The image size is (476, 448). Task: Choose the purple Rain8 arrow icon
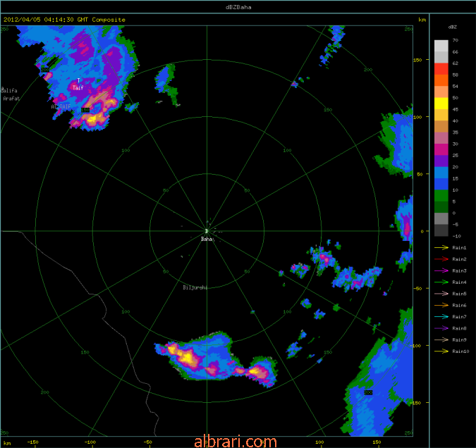[x=441, y=328]
